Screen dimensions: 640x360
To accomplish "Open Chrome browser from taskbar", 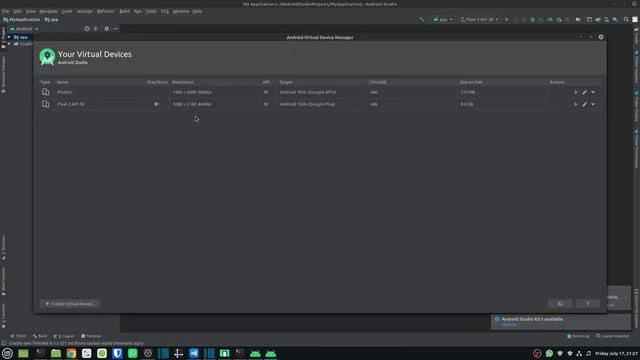I will pos(71,353).
